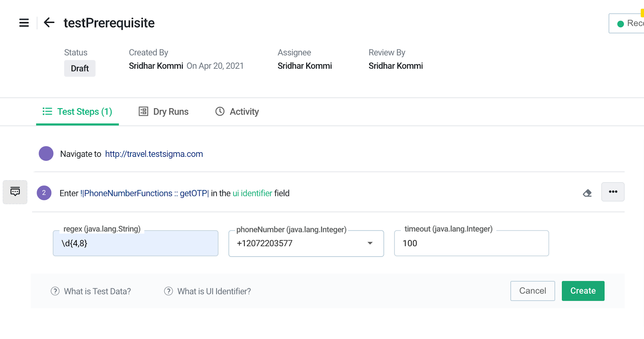Open the three-dots more options menu

(x=613, y=192)
